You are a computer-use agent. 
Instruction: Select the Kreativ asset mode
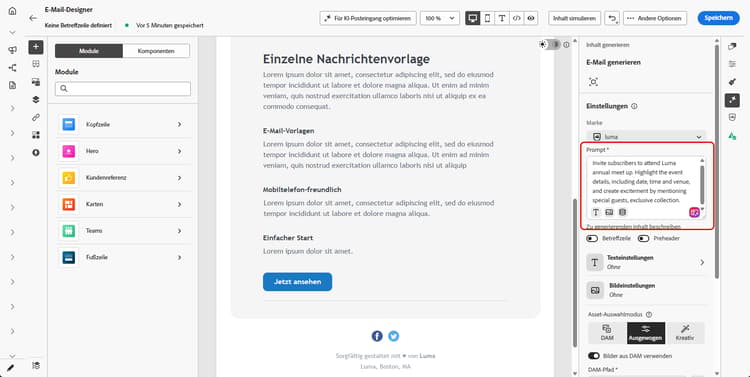click(x=684, y=333)
